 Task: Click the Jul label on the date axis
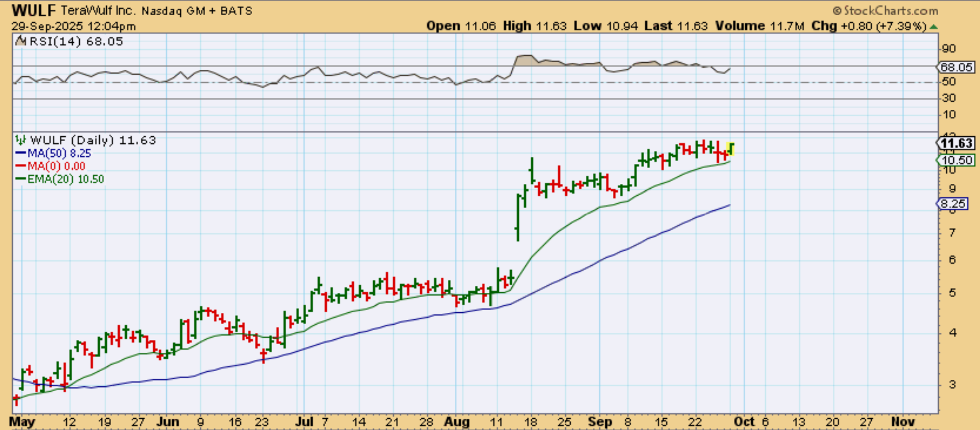click(x=304, y=422)
